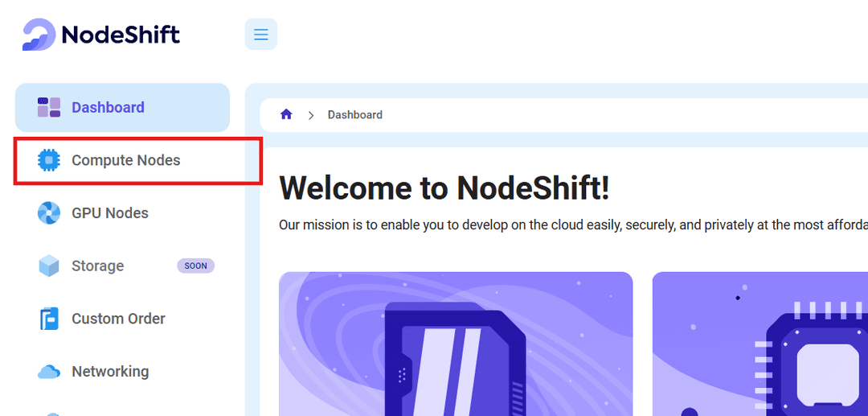Click the Storage cube icon
This screenshot has width=868, height=416.
tap(49, 266)
